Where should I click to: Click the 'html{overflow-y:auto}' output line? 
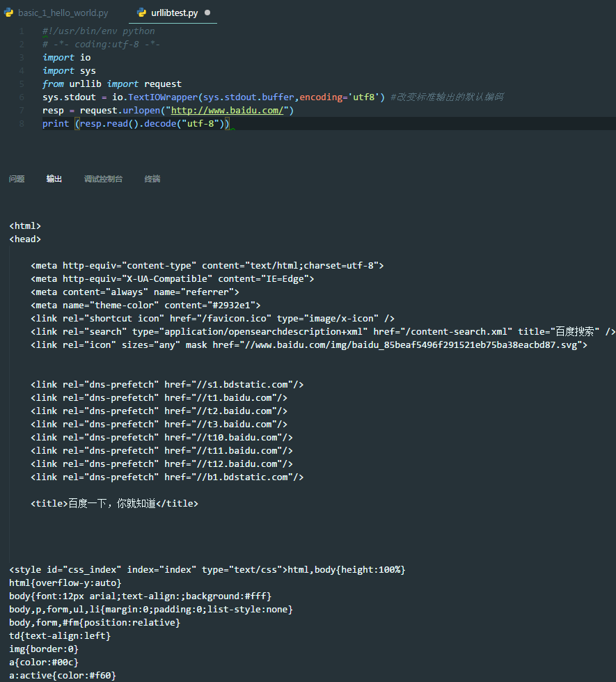coord(65,583)
